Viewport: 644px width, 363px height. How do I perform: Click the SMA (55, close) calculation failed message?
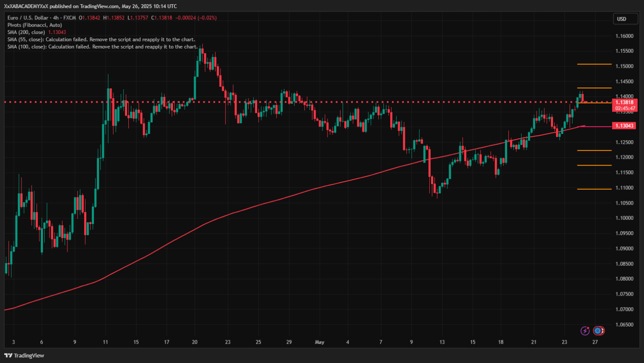(101, 39)
